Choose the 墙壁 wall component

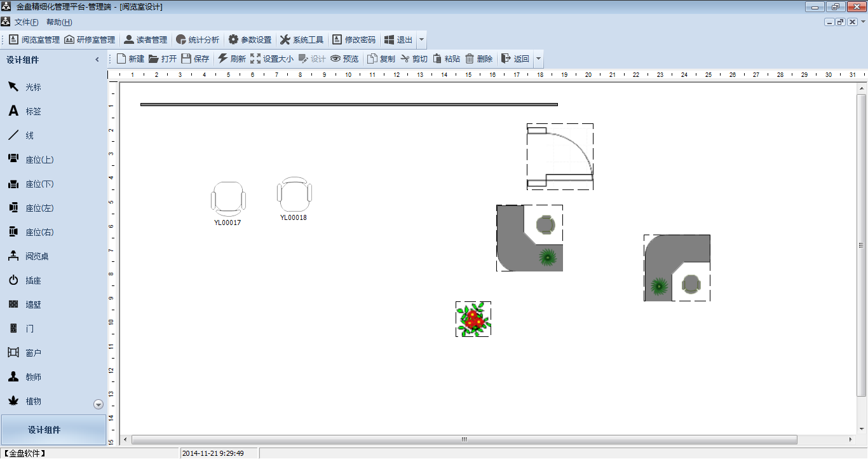(x=25, y=305)
